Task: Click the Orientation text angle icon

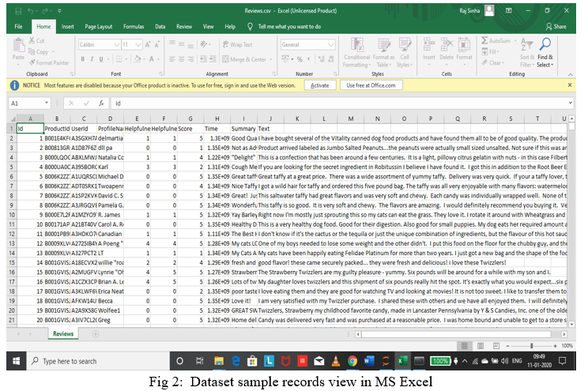Action: (x=204, y=44)
